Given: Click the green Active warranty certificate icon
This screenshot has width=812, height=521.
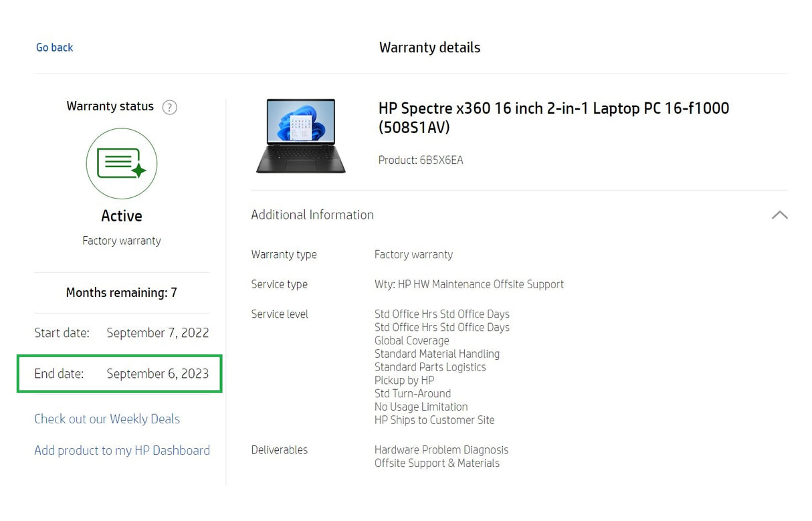Looking at the screenshot, I should 121,164.
